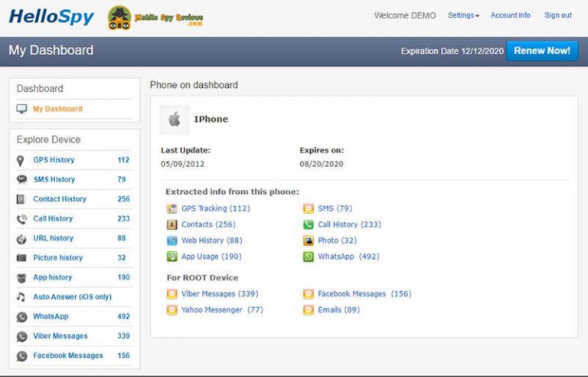
Task: Click the Contact History book icon
Action: click(x=21, y=199)
